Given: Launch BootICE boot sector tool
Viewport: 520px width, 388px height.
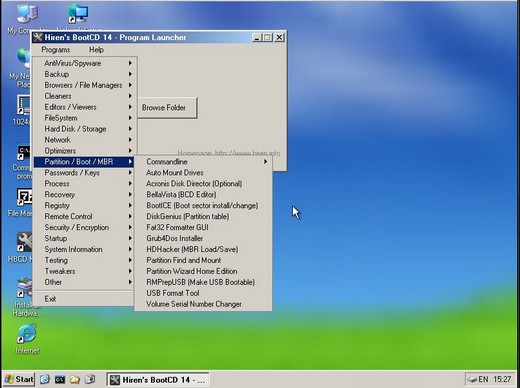Looking at the screenshot, I should pos(203,206).
